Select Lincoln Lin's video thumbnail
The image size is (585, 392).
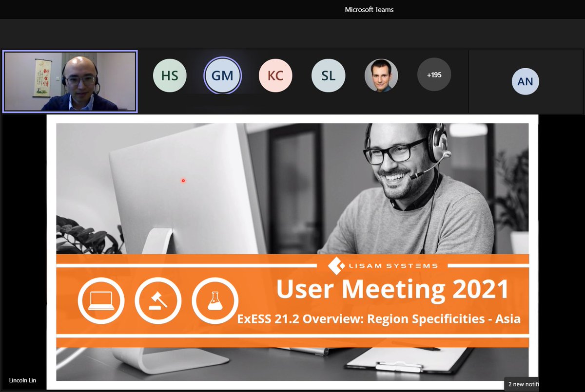point(70,81)
